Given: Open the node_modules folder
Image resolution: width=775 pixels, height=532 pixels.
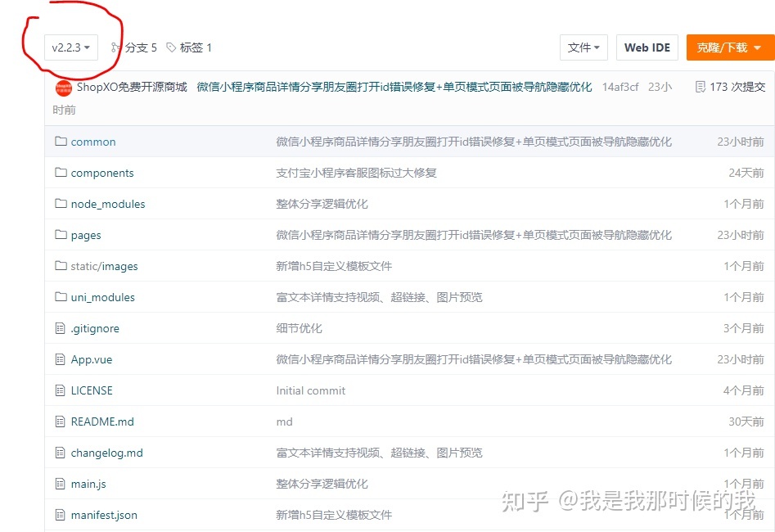Looking at the screenshot, I should (108, 204).
